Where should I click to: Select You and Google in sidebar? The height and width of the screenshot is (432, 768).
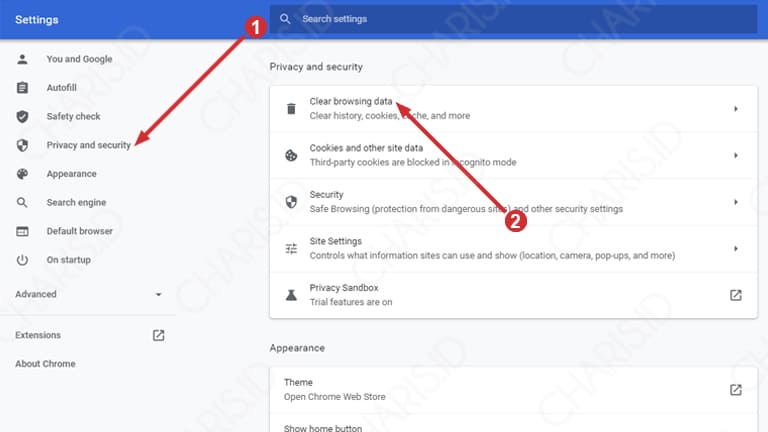pyautogui.click(x=79, y=59)
